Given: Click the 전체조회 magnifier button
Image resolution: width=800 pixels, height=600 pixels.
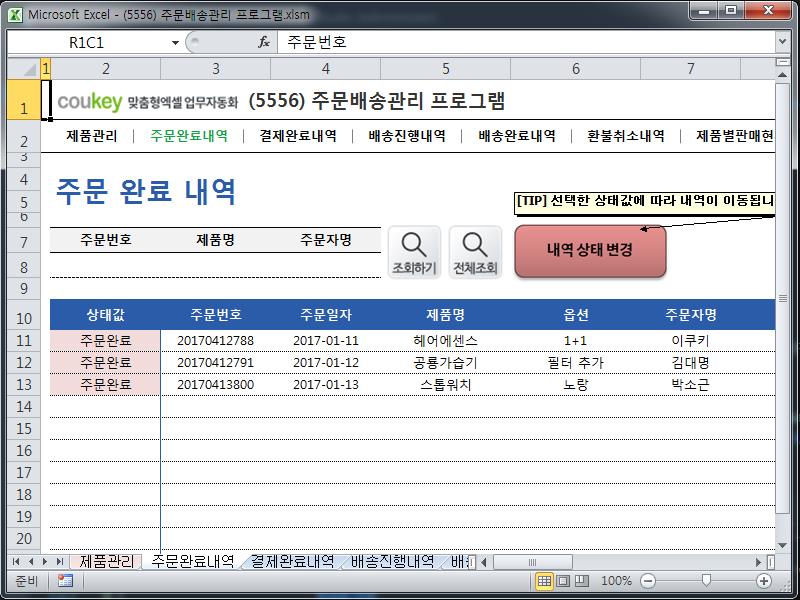Looking at the screenshot, I should pos(475,253).
